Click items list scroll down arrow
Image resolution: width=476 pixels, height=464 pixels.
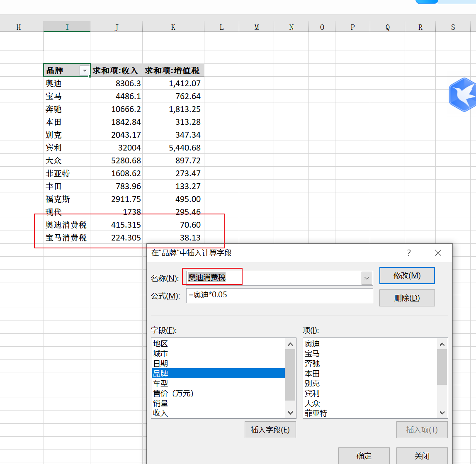(442, 413)
